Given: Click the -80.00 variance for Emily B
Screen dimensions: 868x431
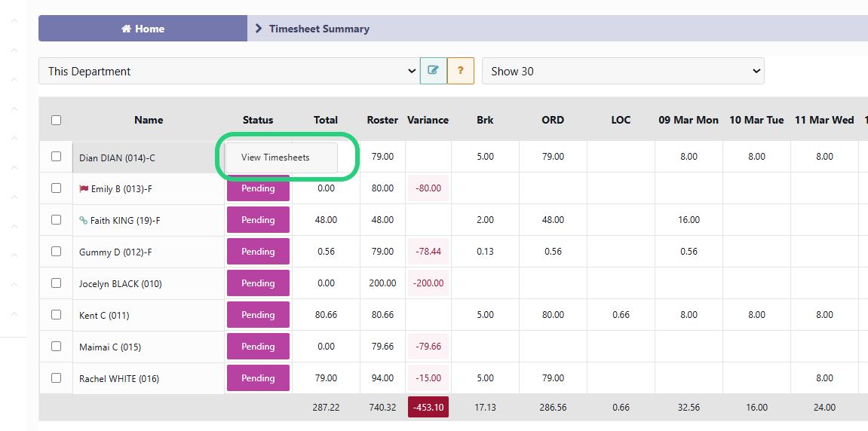Looking at the screenshot, I should [428, 188].
